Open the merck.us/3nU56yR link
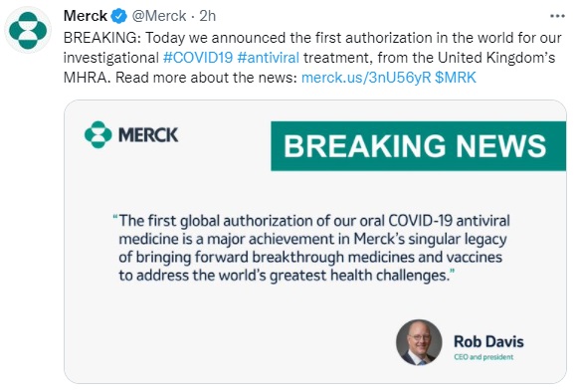The width and height of the screenshot is (581, 392). [366, 78]
